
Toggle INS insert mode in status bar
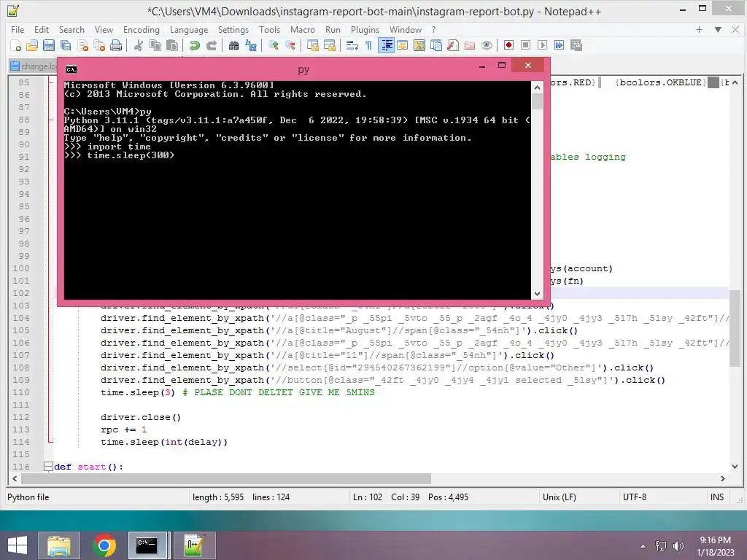coord(717,497)
